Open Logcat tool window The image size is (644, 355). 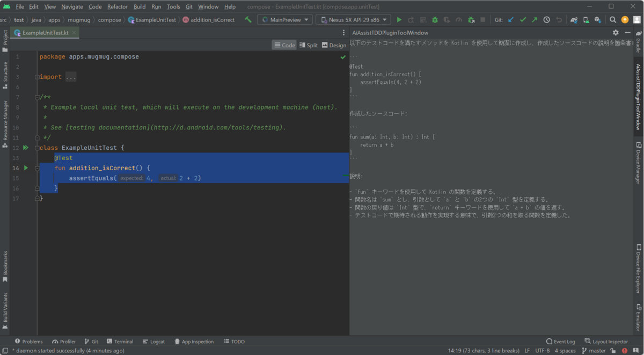click(x=153, y=342)
